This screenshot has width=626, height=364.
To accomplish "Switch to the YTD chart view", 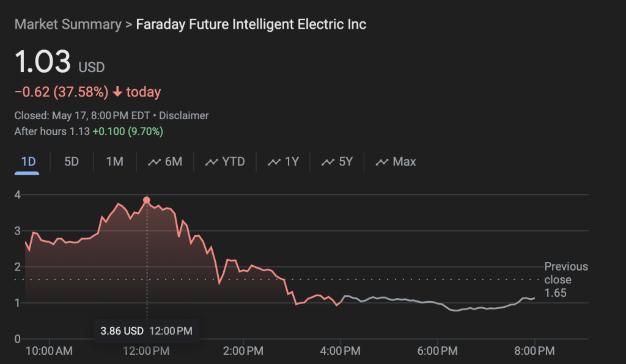I will (233, 162).
